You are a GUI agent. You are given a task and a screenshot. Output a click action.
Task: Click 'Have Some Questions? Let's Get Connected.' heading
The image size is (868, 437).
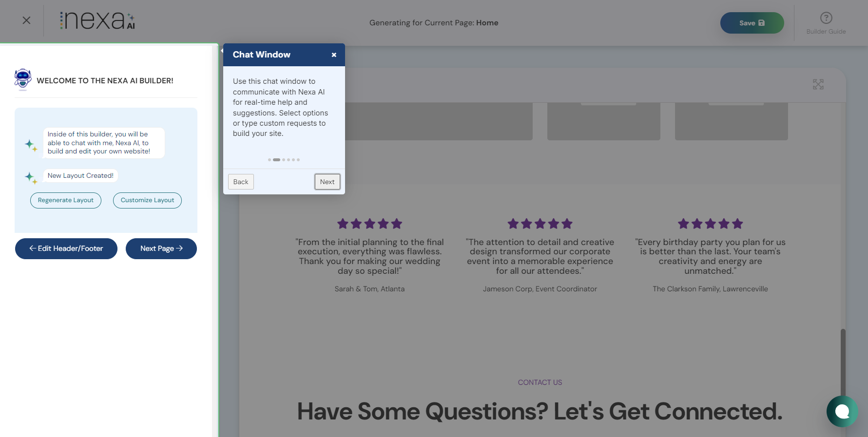(x=540, y=412)
